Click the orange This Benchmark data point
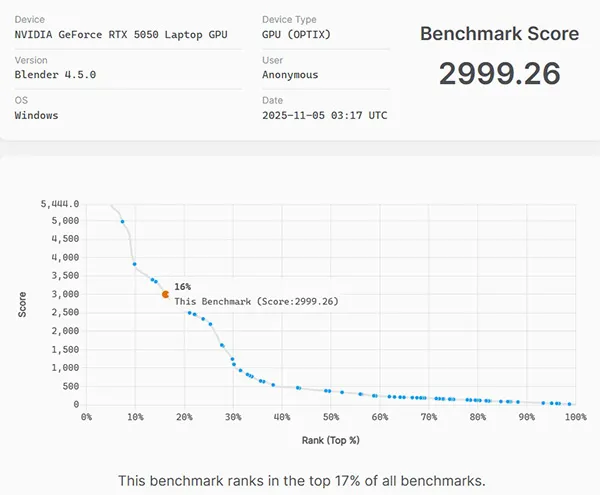 (x=165, y=294)
